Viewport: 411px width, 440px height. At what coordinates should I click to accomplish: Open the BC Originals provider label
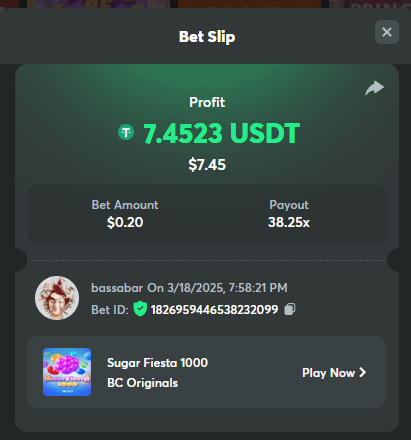(142, 383)
